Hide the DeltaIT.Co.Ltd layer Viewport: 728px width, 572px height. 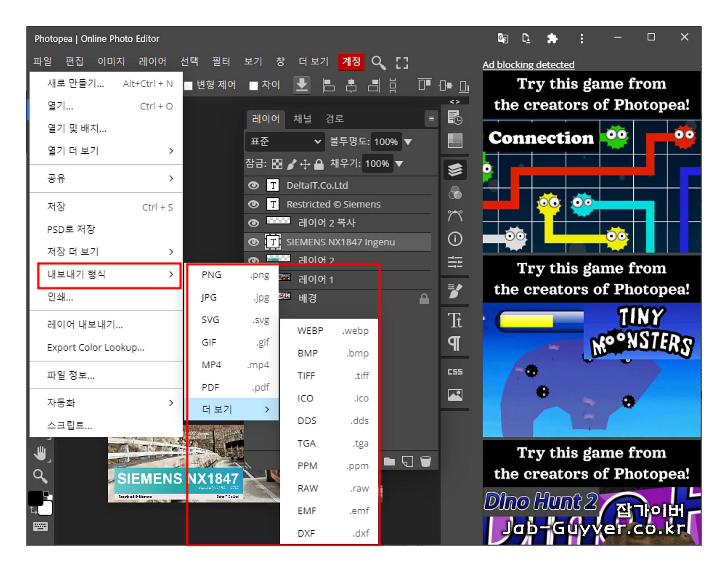point(254,185)
